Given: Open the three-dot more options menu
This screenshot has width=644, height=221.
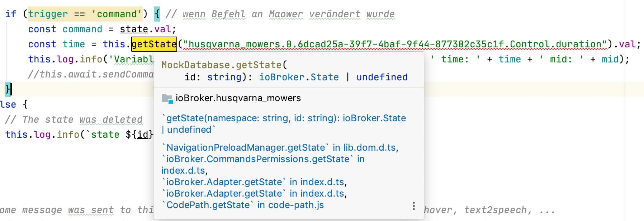Looking at the screenshot, I should tap(413, 206).
